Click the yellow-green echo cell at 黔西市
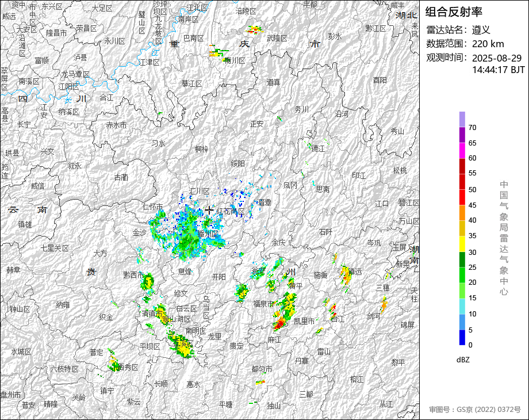 [148, 282]
